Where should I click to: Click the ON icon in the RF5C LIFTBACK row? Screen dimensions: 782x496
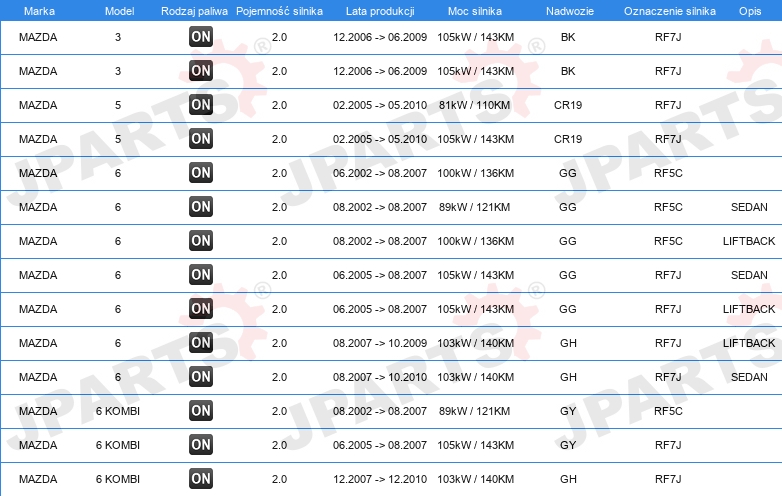[x=201, y=241]
